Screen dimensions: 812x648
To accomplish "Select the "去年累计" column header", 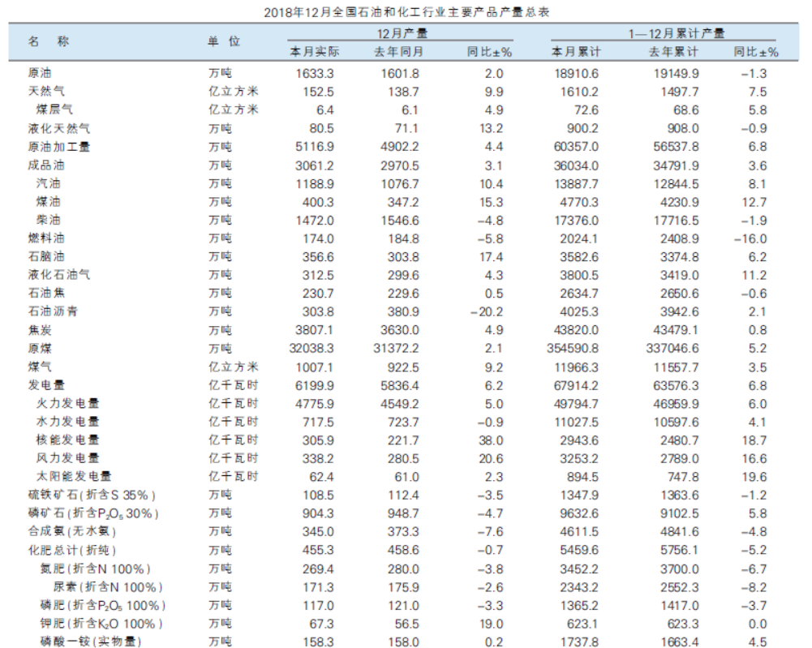I will pyautogui.click(x=673, y=52).
